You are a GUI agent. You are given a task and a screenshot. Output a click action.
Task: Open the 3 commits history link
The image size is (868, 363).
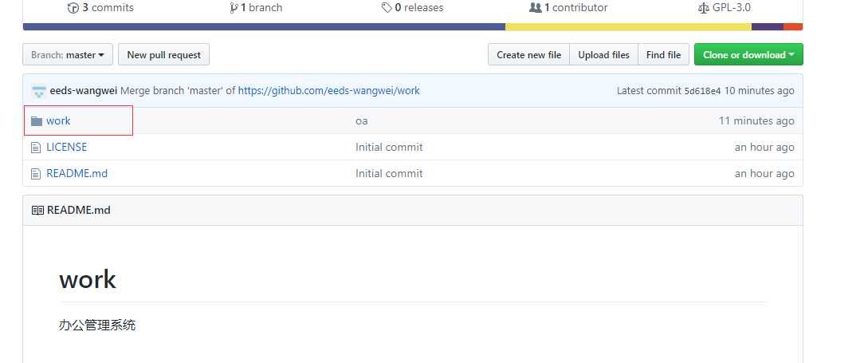point(100,8)
